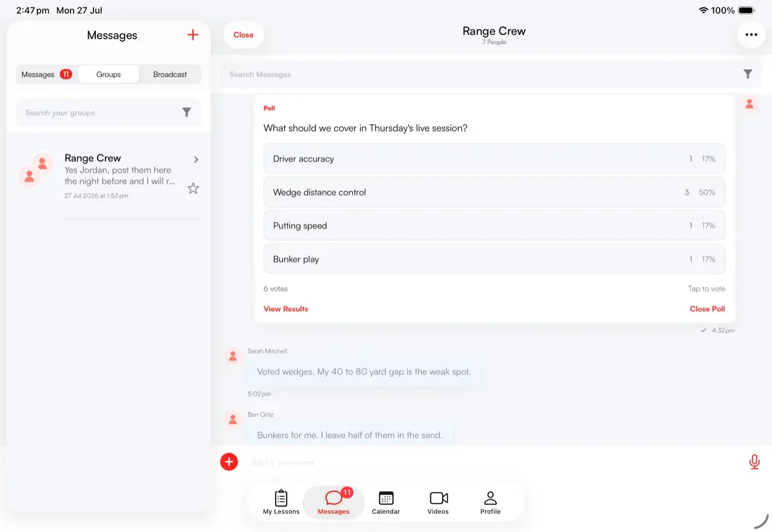Select the Messages tab with badge

(x=47, y=75)
